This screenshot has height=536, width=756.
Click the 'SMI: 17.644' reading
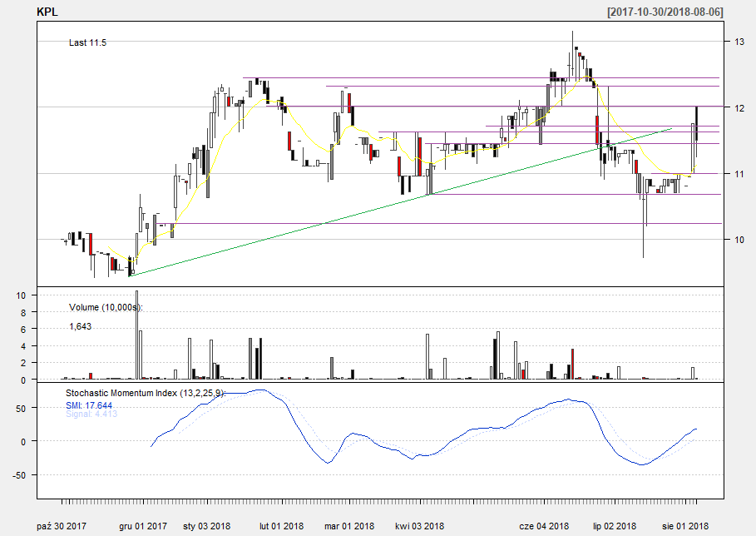click(89, 405)
